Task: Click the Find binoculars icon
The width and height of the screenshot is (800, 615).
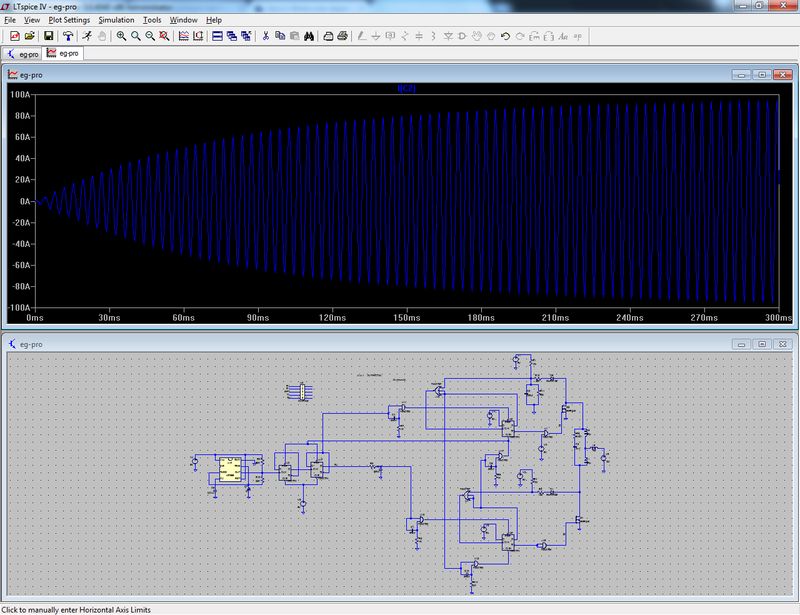Action: 309,36
